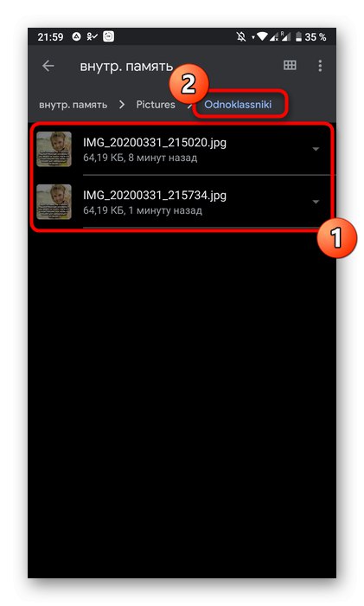The width and height of the screenshot is (364, 606).
Task: Tap the внутр. память title text
Action: [126, 67]
